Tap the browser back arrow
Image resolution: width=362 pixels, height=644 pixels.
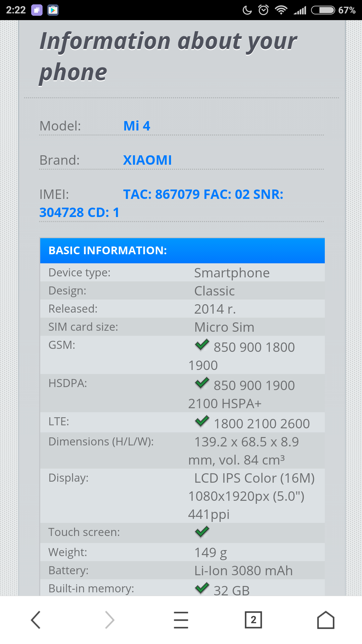(36, 620)
